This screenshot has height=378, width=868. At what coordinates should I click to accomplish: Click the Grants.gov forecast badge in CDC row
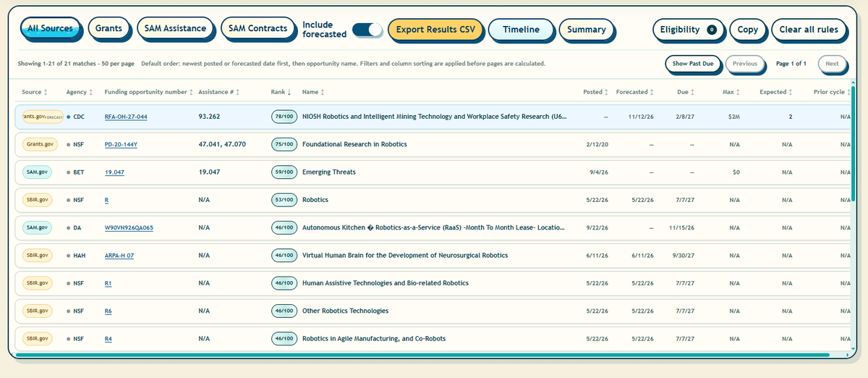coord(43,117)
